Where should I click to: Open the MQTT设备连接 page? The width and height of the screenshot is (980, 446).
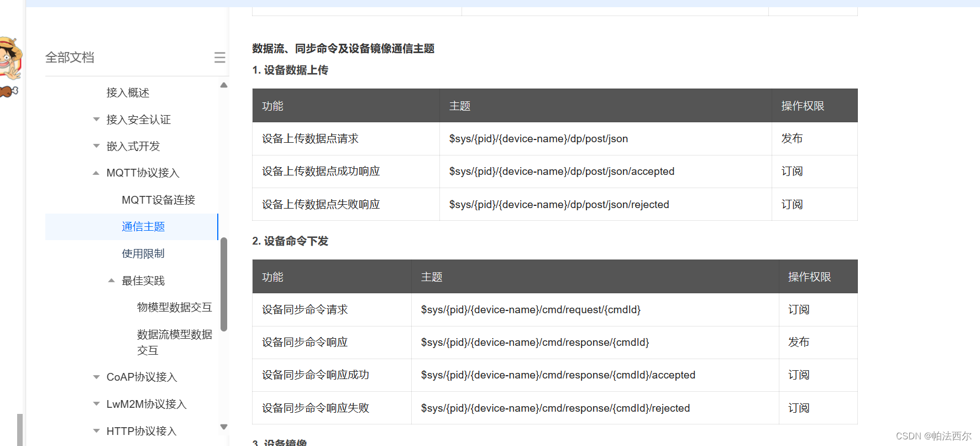[159, 200]
